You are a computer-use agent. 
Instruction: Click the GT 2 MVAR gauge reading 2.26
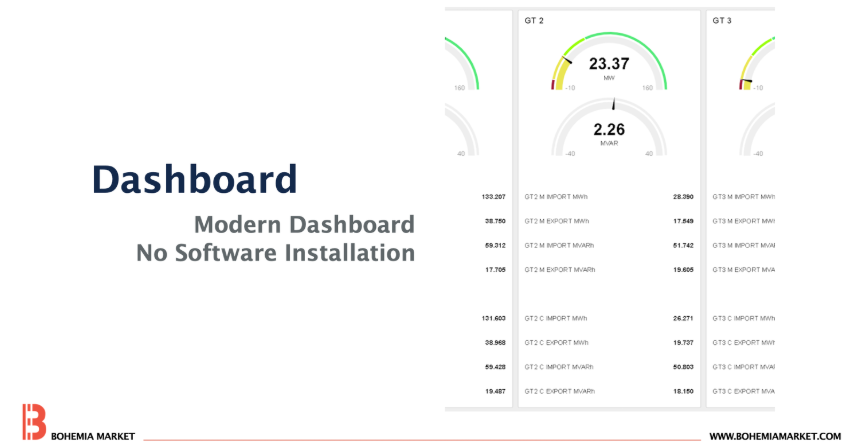click(x=609, y=128)
